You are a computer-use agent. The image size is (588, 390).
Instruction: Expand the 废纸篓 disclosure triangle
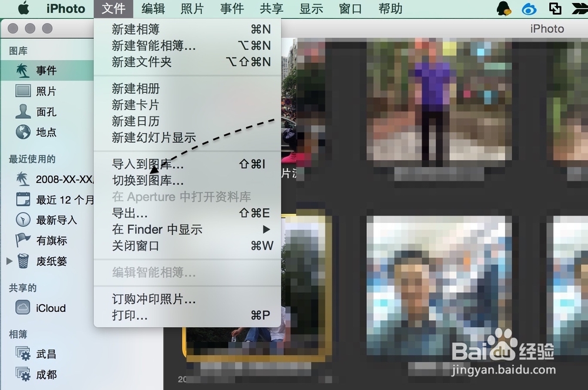point(9,261)
